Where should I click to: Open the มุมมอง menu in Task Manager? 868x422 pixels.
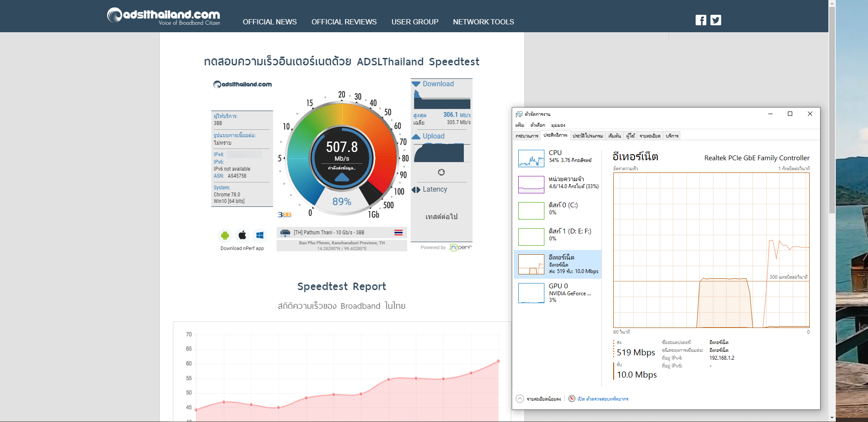point(558,125)
